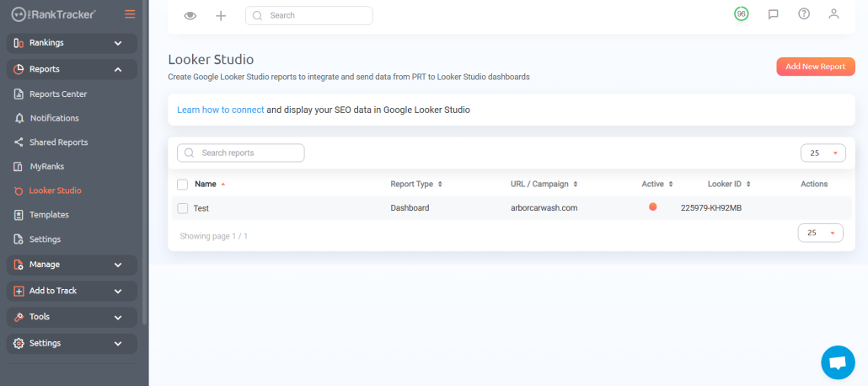Screen dimensions: 868x386
Task: Open the help question mark icon
Action: (804, 13)
